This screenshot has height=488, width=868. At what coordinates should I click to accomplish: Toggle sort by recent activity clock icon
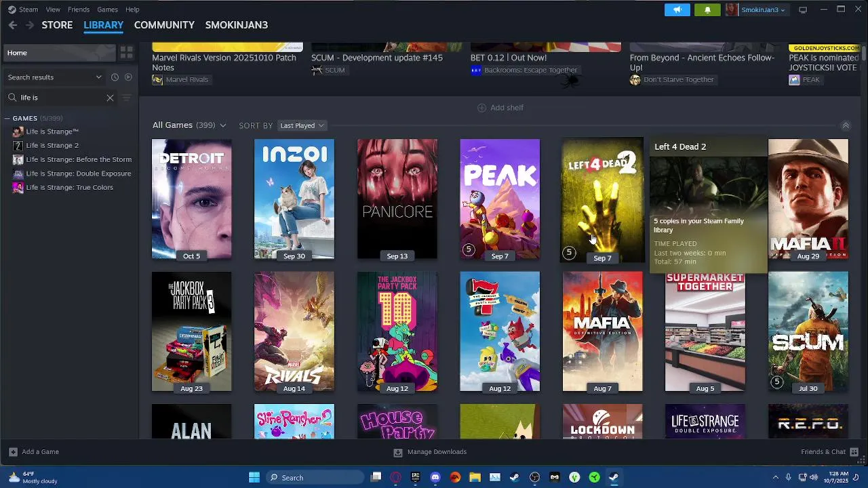[115, 77]
